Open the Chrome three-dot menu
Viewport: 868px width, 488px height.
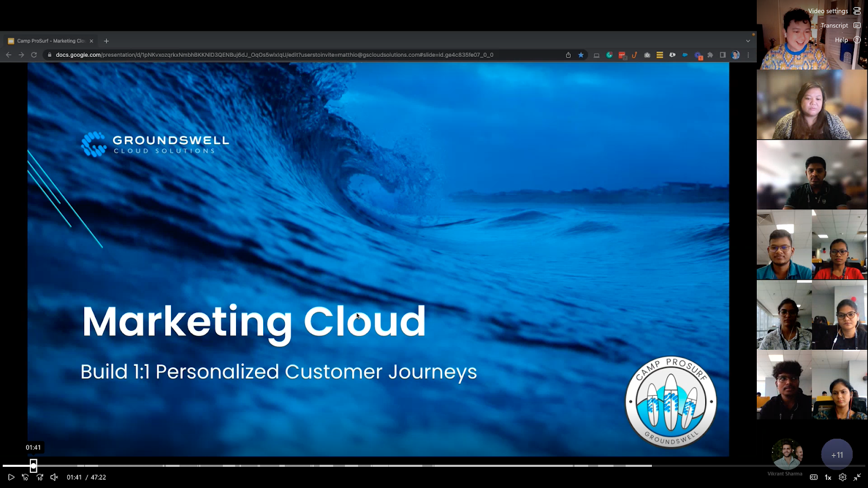click(748, 55)
